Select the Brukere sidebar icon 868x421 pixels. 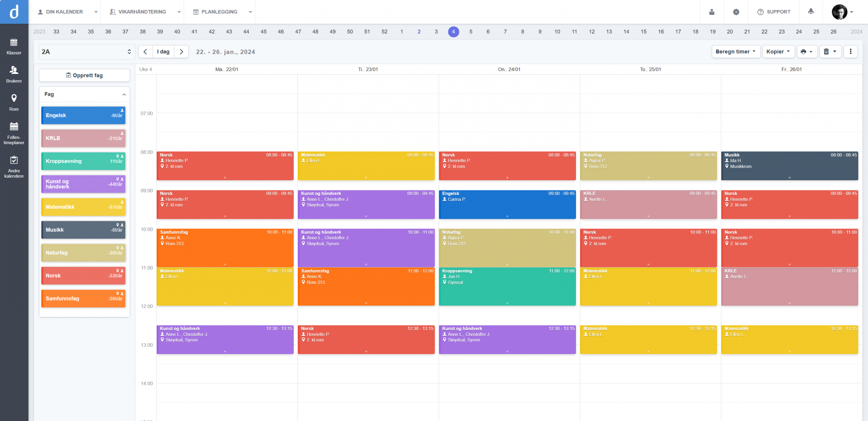click(x=14, y=74)
